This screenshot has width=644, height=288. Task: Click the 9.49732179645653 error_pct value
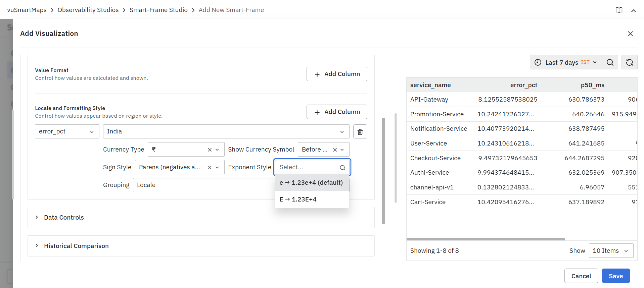508,158
